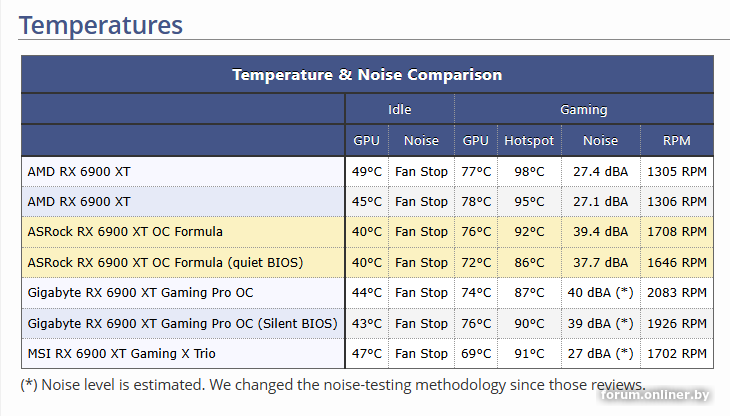Select the Idle column group header
This screenshot has width=730, height=416.
coord(399,110)
